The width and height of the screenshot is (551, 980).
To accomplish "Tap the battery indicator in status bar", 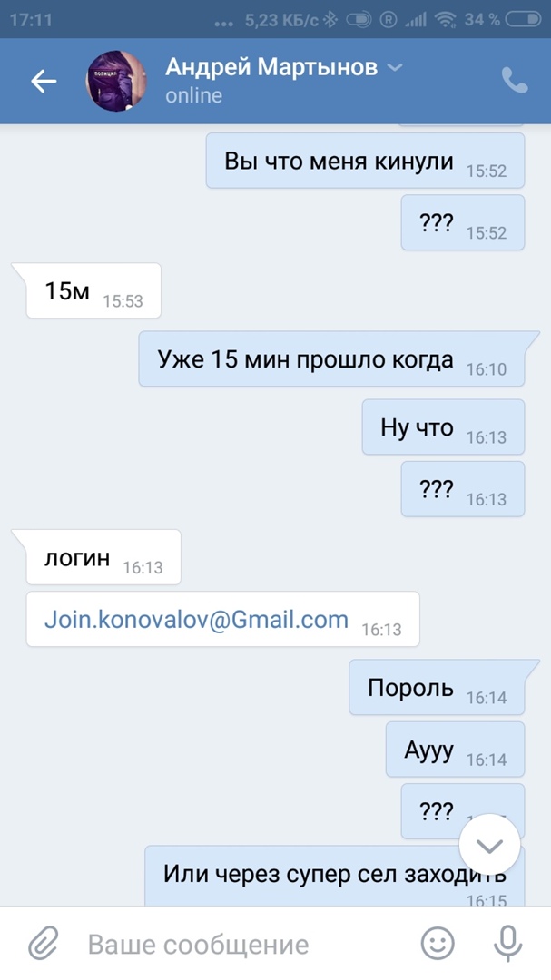I will point(523,19).
